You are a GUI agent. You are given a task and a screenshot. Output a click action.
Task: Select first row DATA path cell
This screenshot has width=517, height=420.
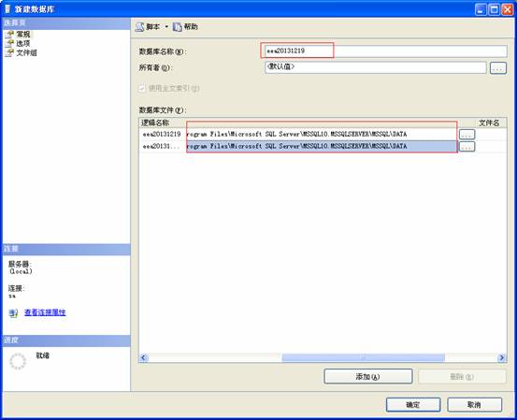point(322,135)
